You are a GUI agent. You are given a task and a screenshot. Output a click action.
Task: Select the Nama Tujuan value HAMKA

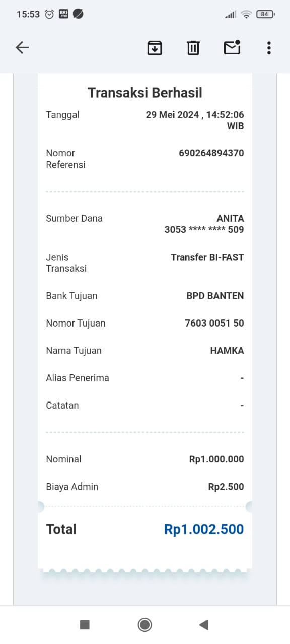pos(227,350)
